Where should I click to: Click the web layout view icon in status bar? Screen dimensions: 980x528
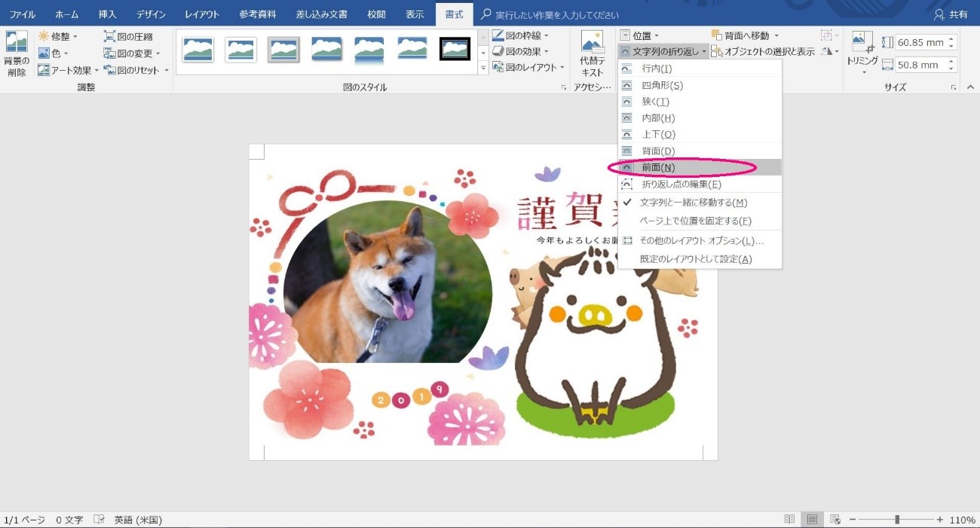[835, 520]
